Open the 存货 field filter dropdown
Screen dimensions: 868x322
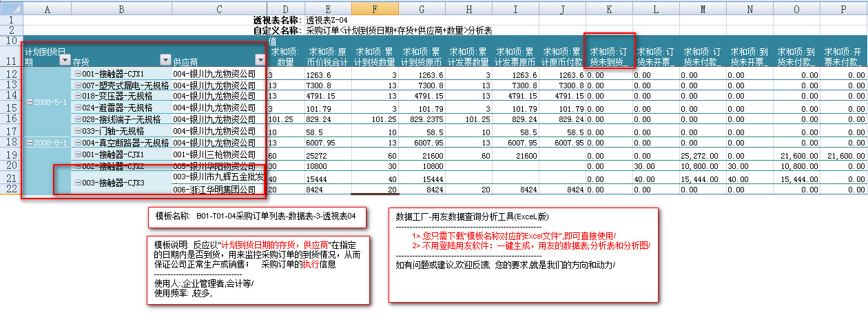[x=165, y=60]
